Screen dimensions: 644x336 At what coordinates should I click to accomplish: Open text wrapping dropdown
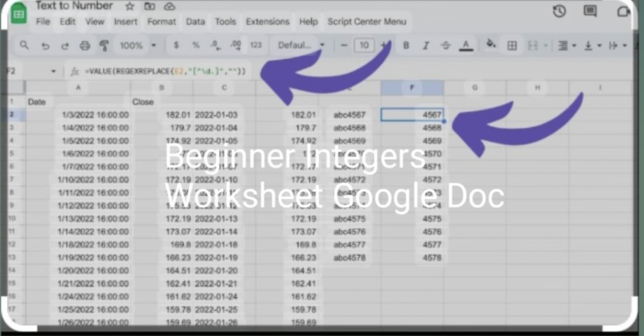click(618, 46)
